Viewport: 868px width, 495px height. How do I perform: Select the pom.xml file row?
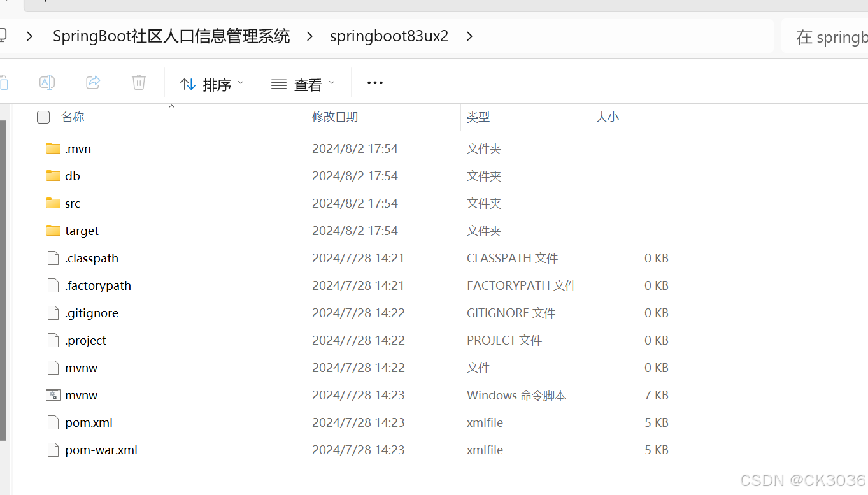pyautogui.click(x=88, y=422)
